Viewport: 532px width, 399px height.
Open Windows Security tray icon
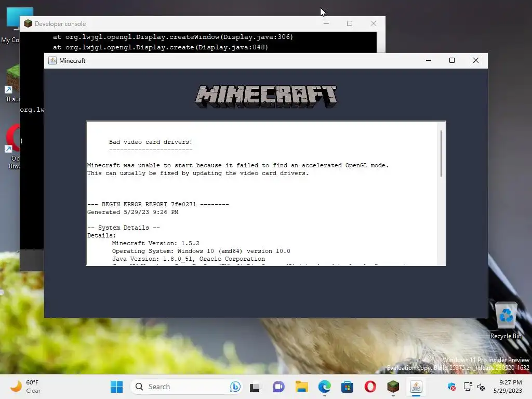point(451,387)
